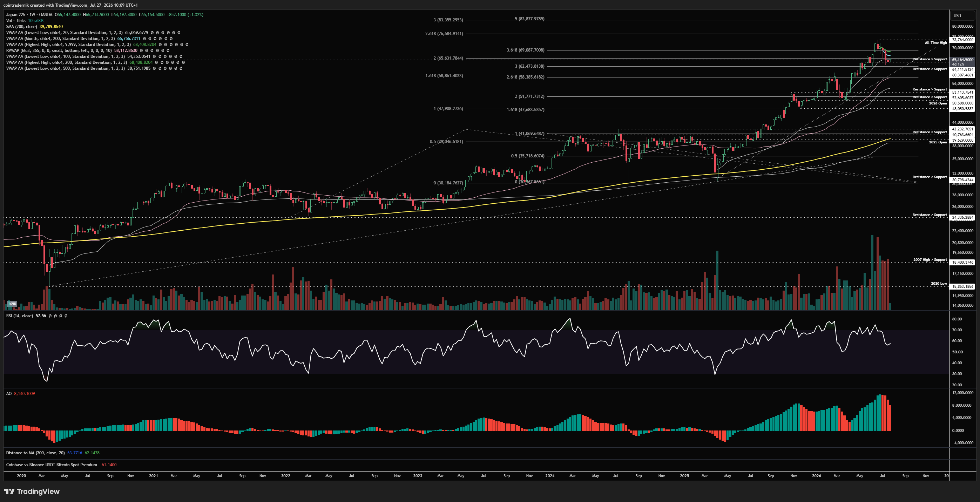Click the 2023 year label on time axis
980x502 pixels.
(417, 476)
